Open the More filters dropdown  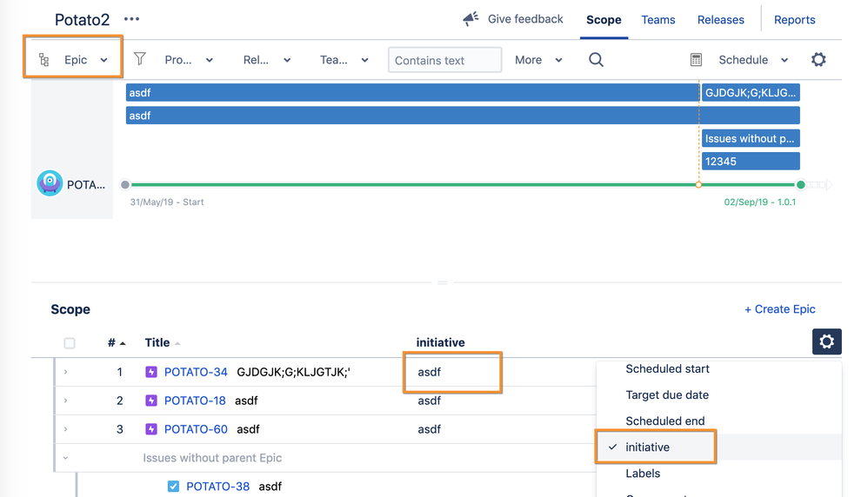pos(538,60)
